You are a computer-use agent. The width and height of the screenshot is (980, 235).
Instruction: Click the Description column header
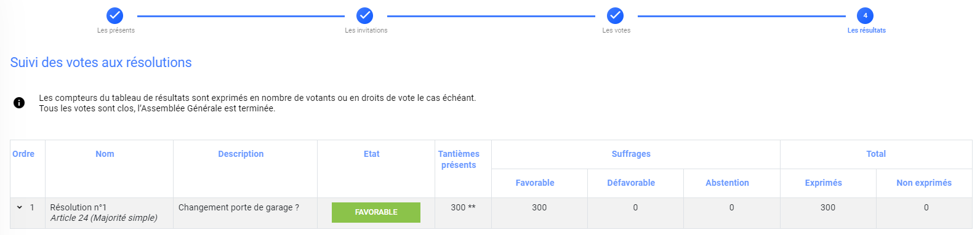tap(241, 154)
